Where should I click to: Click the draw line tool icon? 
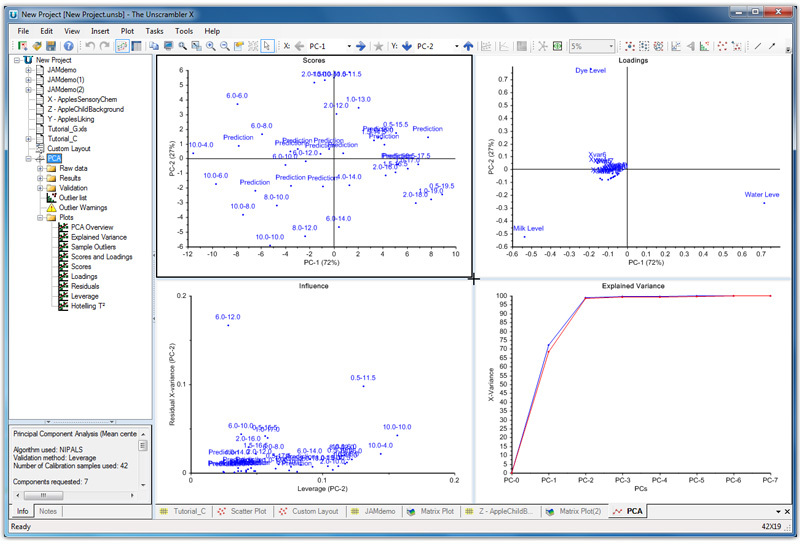(757, 46)
